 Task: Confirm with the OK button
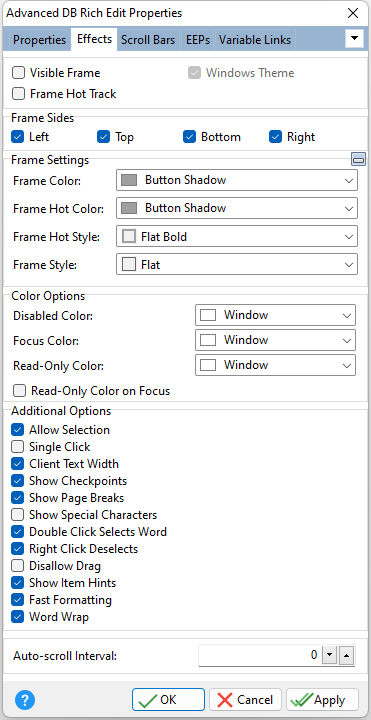(169, 700)
